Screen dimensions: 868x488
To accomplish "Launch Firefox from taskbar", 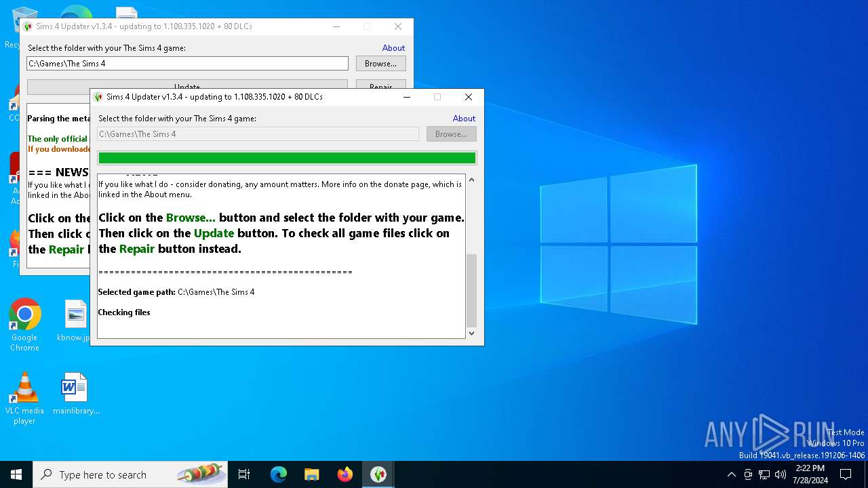I will 345,474.
